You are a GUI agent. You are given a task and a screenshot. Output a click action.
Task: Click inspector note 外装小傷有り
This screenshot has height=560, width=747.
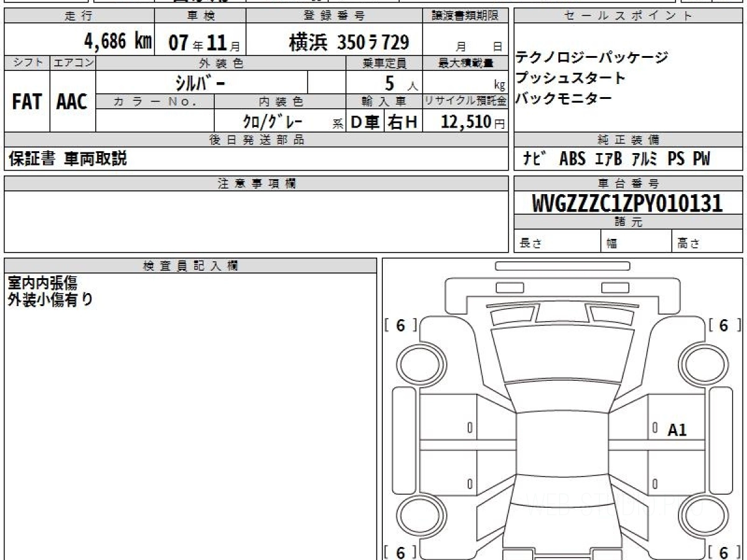point(50,300)
